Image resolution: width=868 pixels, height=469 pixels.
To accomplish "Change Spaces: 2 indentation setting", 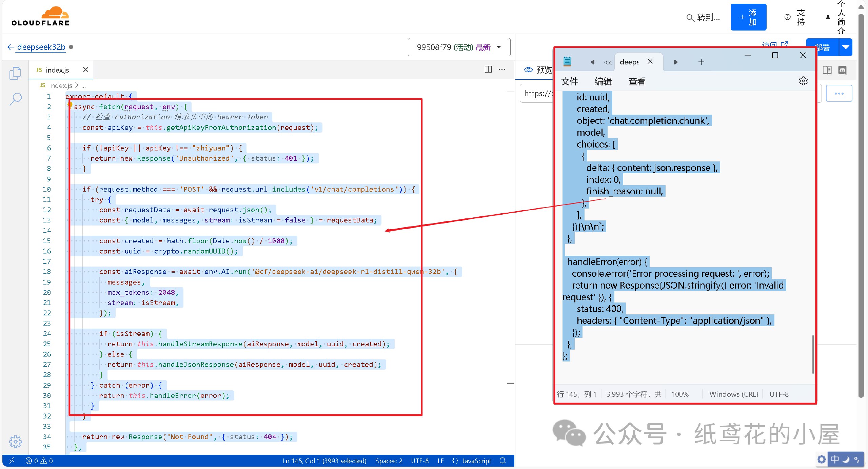I will pos(389,461).
